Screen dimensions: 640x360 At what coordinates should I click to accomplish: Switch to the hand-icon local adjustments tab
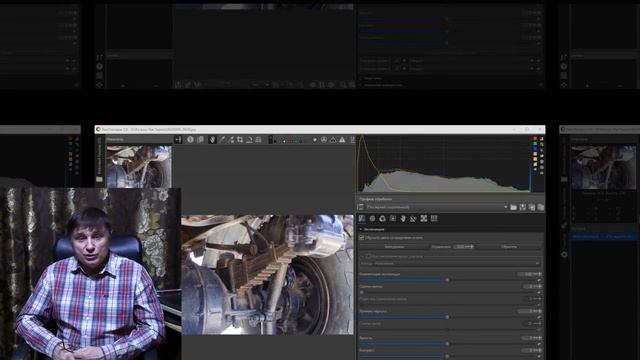point(403,219)
